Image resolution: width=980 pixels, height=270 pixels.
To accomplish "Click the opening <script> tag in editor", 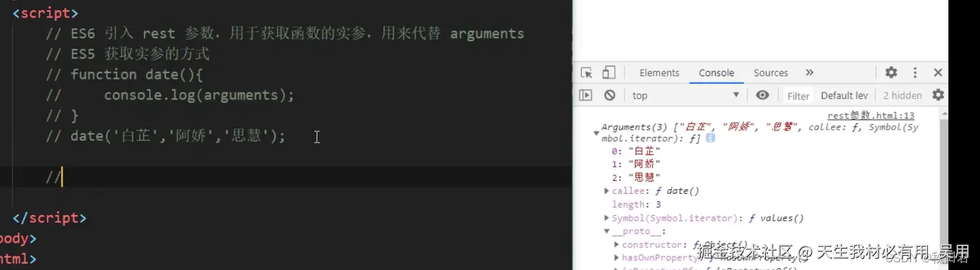I will [46, 13].
